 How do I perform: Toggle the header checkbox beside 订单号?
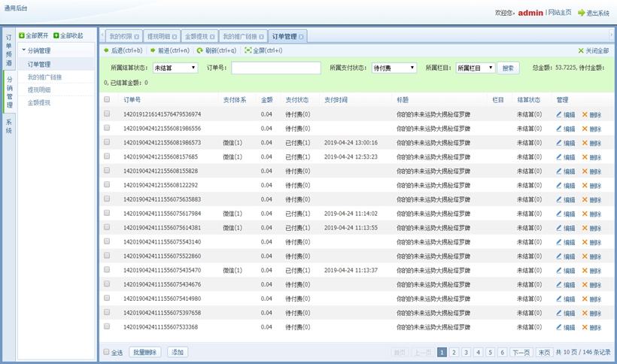[x=107, y=99]
